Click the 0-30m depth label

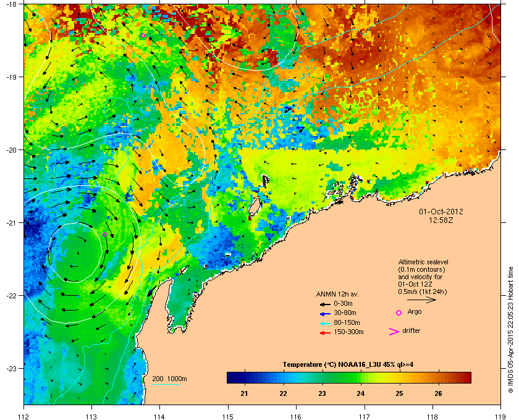point(343,303)
